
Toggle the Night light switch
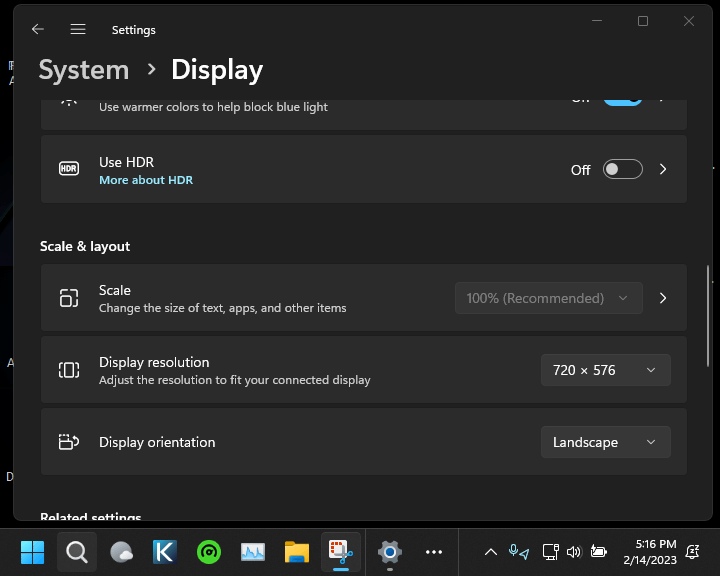pyautogui.click(x=622, y=101)
